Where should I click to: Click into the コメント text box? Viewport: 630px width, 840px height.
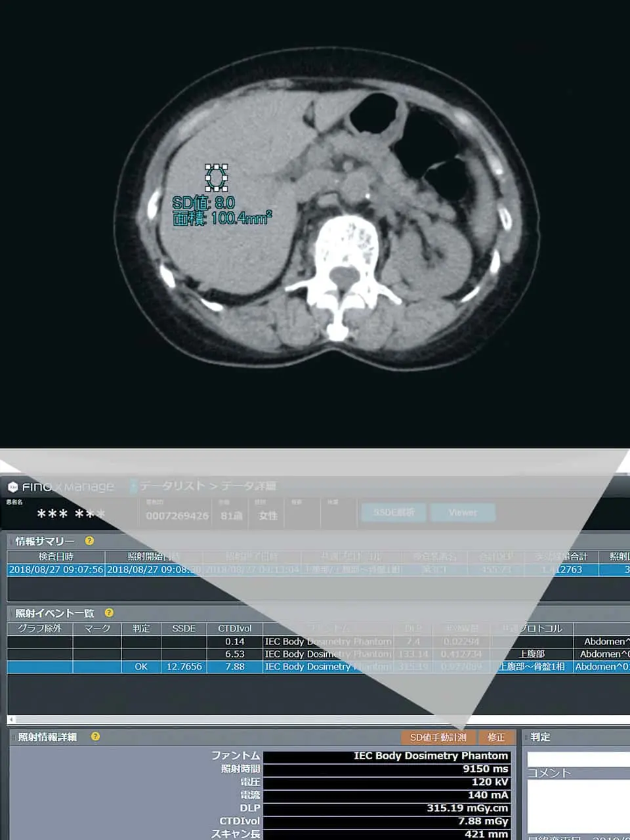[x=577, y=804]
